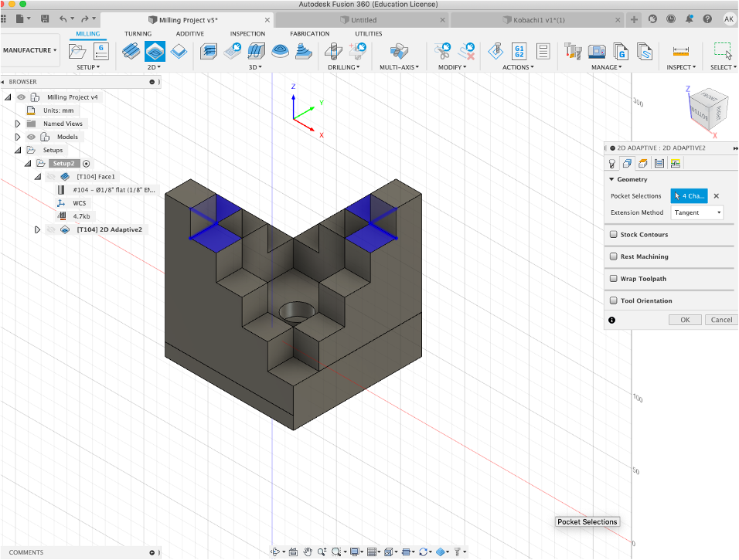Select the Multi-Axis Swarf icon
Screen dimensions: 739x560
click(x=399, y=51)
